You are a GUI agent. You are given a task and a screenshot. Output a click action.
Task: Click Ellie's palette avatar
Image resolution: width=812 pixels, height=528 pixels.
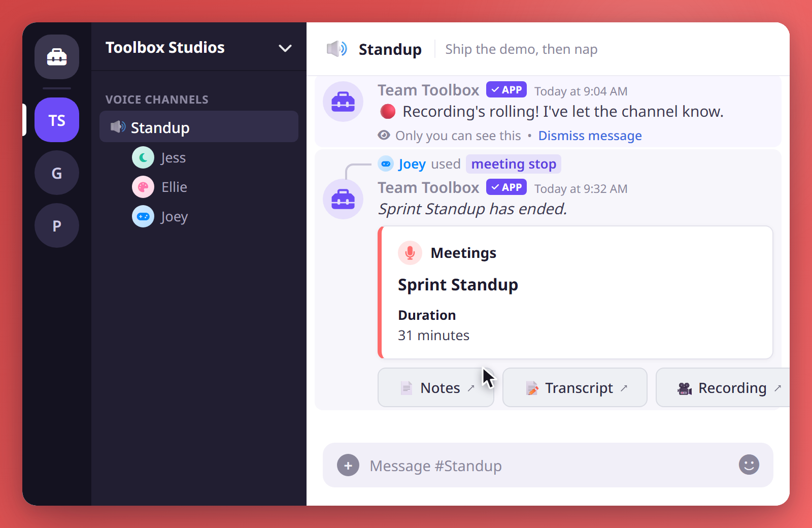tap(143, 187)
